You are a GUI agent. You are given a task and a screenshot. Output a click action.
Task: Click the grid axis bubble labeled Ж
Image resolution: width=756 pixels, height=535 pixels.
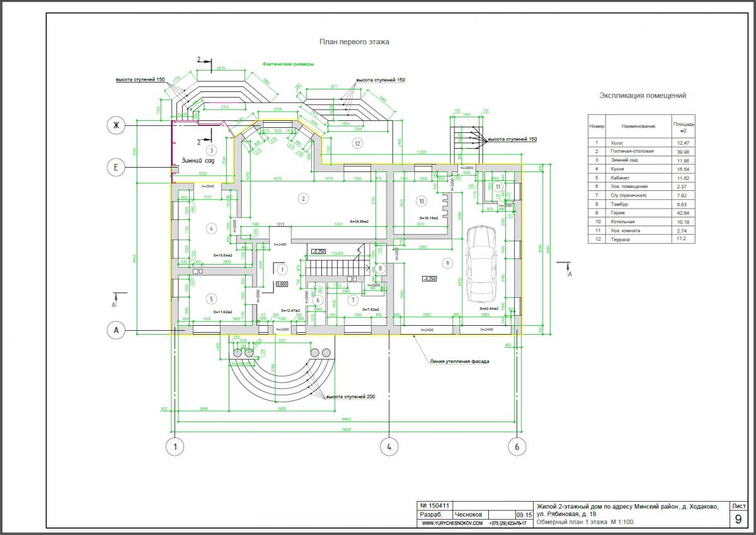coord(116,125)
